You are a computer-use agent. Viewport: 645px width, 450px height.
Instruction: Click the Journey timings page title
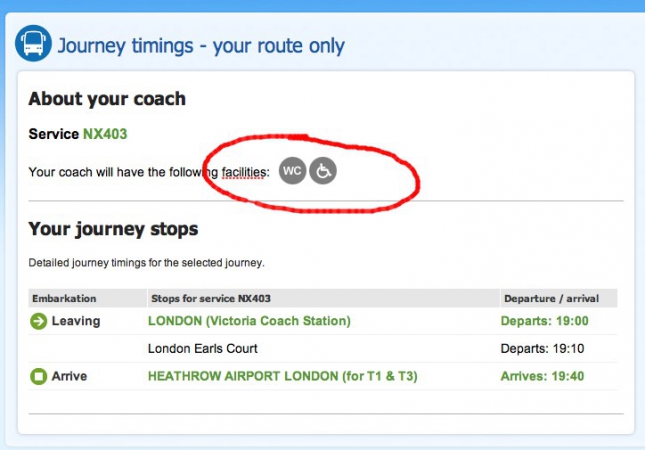pyautogui.click(x=201, y=46)
